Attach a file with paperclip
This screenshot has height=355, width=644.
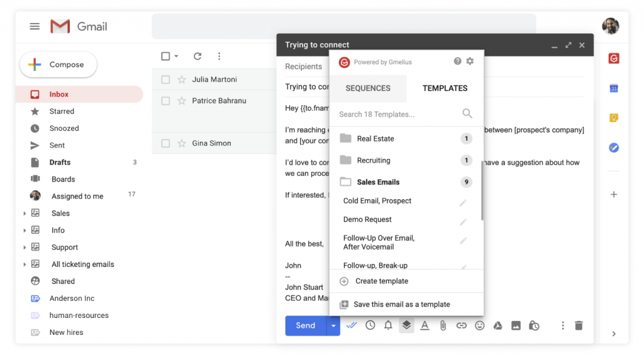click(443, 326)
